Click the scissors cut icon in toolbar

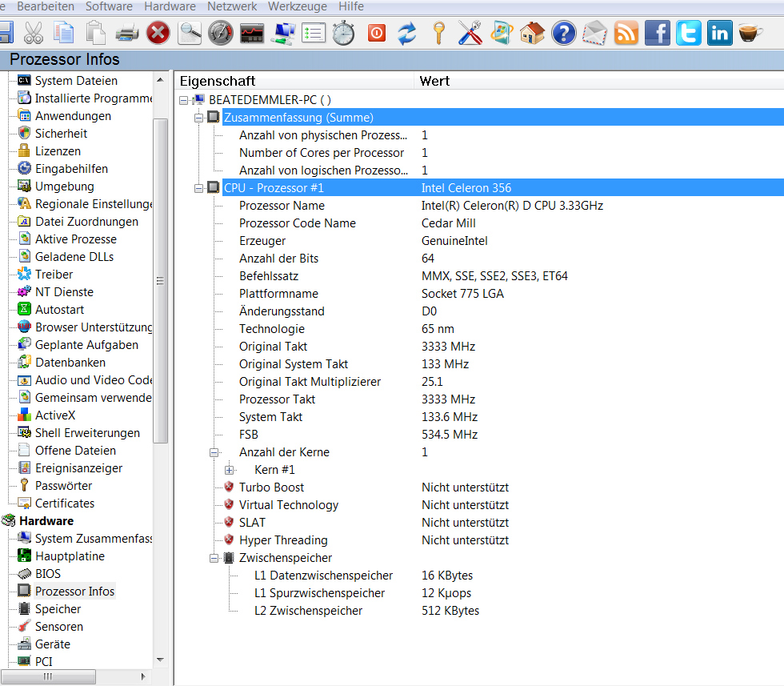[34, 33]
